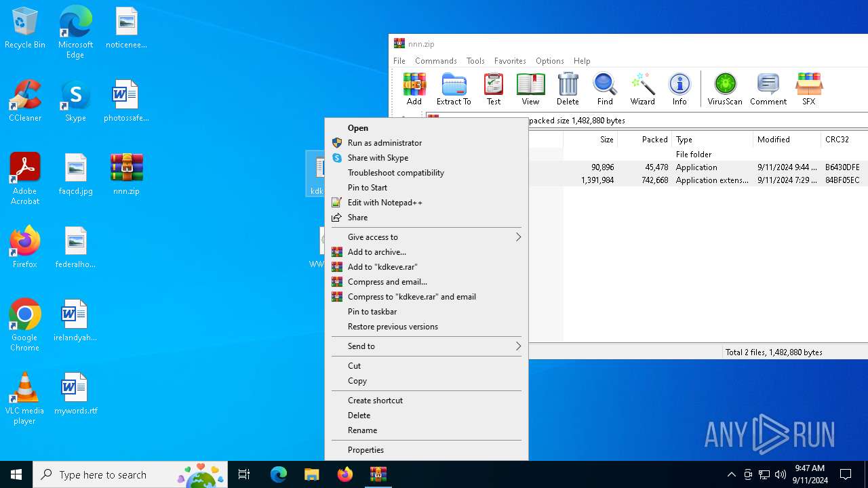Screen dimensions: 868x488
Task: Show hidden system tray icons
Action: (x=731, y=474)
